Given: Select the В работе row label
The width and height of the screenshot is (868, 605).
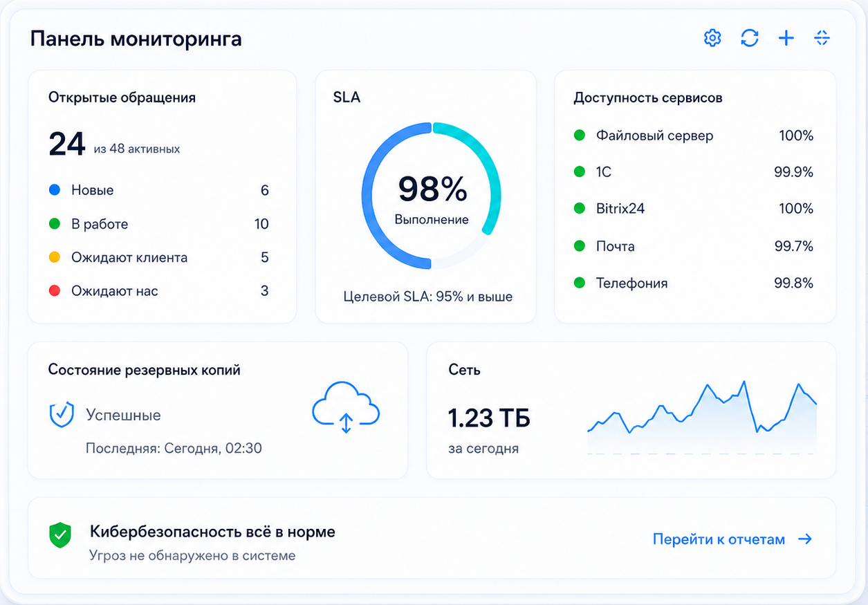Looking at the screenshot, I should 100,224.
